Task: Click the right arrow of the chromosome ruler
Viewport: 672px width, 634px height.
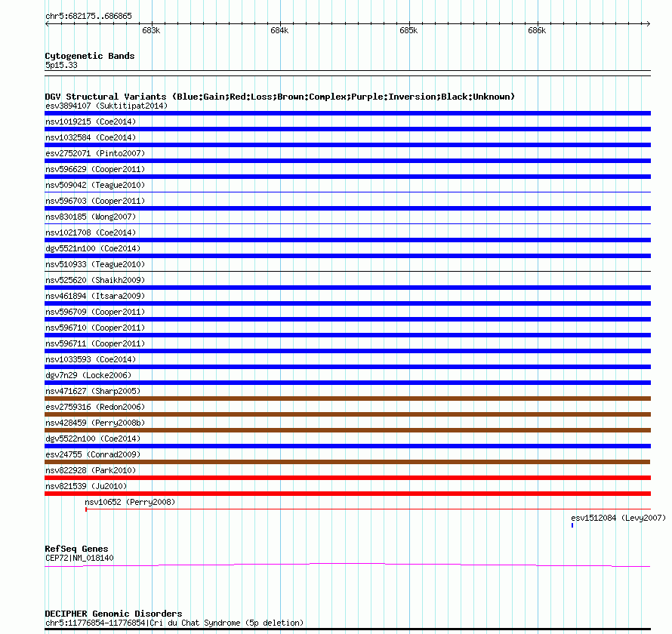Action: click(649, 24)
